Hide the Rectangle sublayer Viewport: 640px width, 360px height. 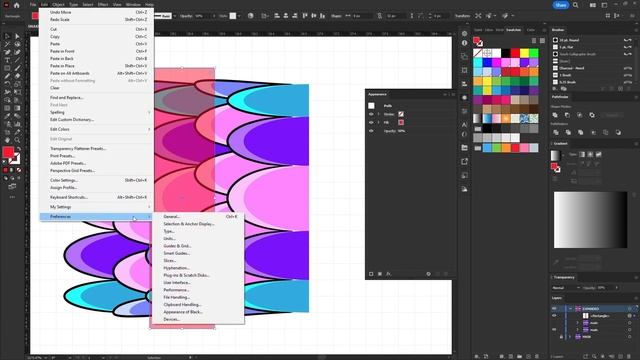coord(554,316)
